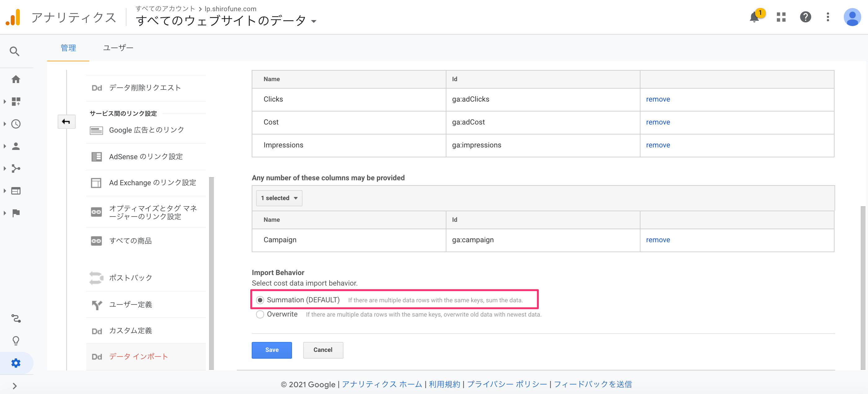Switch to the ユーザー tab

(x=118, y=48)
